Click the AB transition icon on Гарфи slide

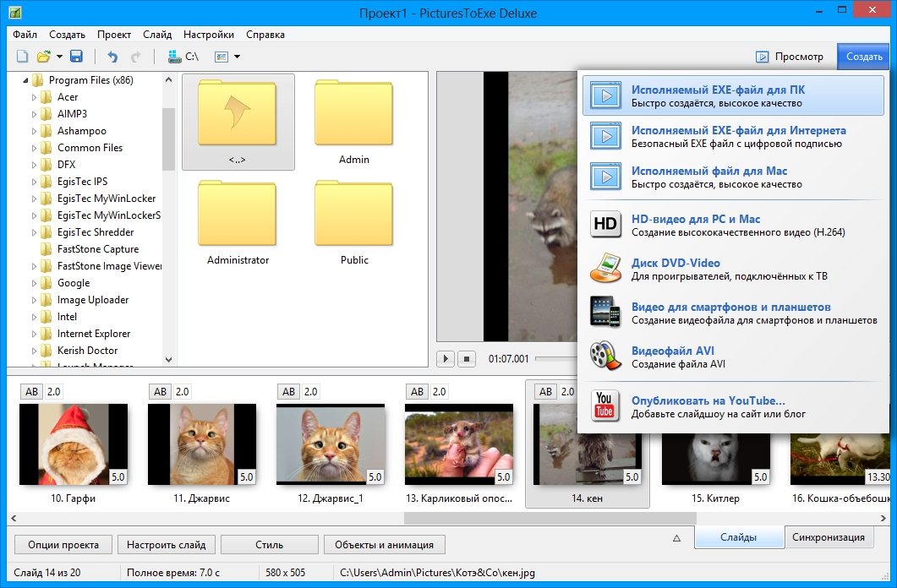click(x=31, y=391)
